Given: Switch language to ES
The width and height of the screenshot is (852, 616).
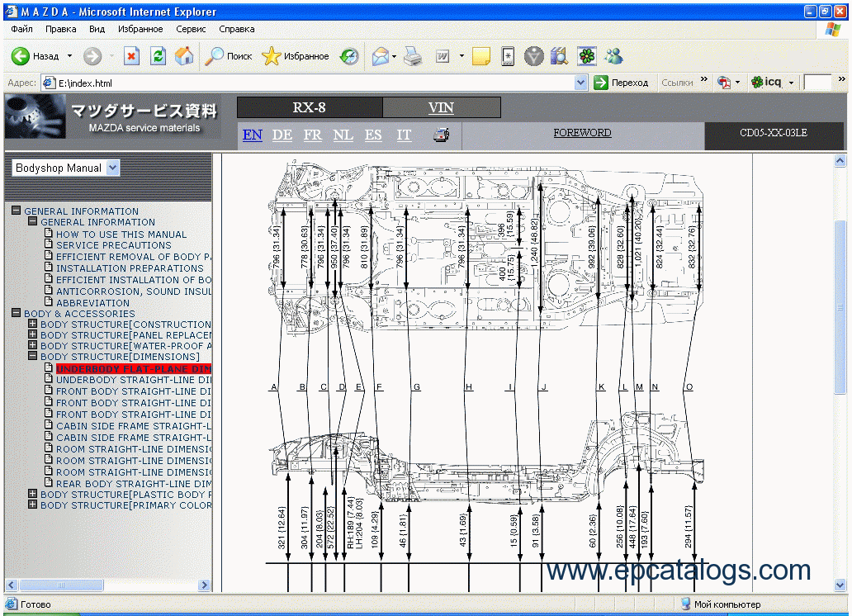Looking at the screenshot, I should (373, 135).
